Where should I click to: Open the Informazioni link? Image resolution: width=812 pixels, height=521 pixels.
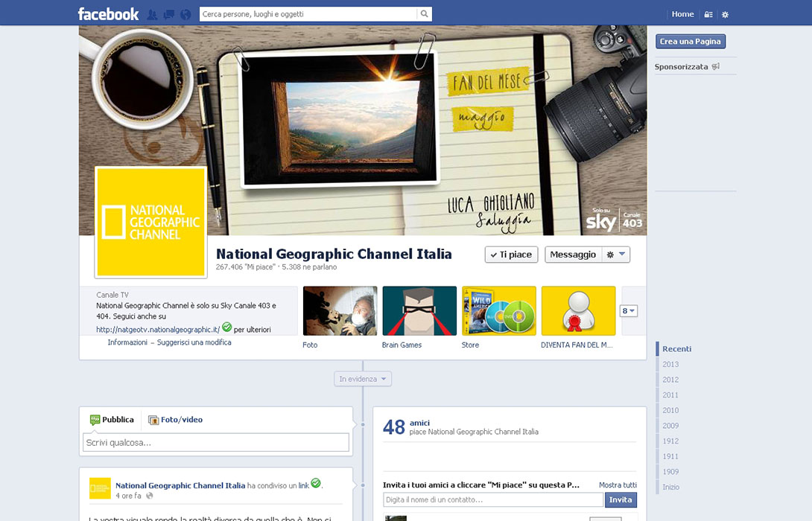click(x=127, y=342)
